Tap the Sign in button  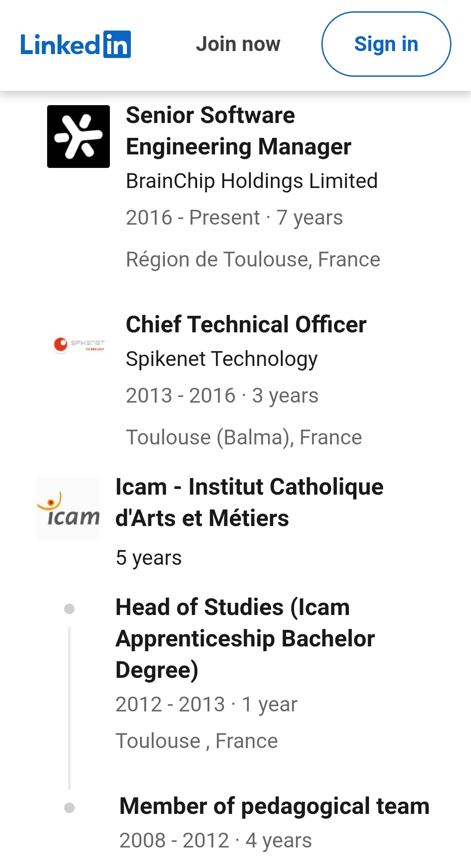[x=386, y=44]
